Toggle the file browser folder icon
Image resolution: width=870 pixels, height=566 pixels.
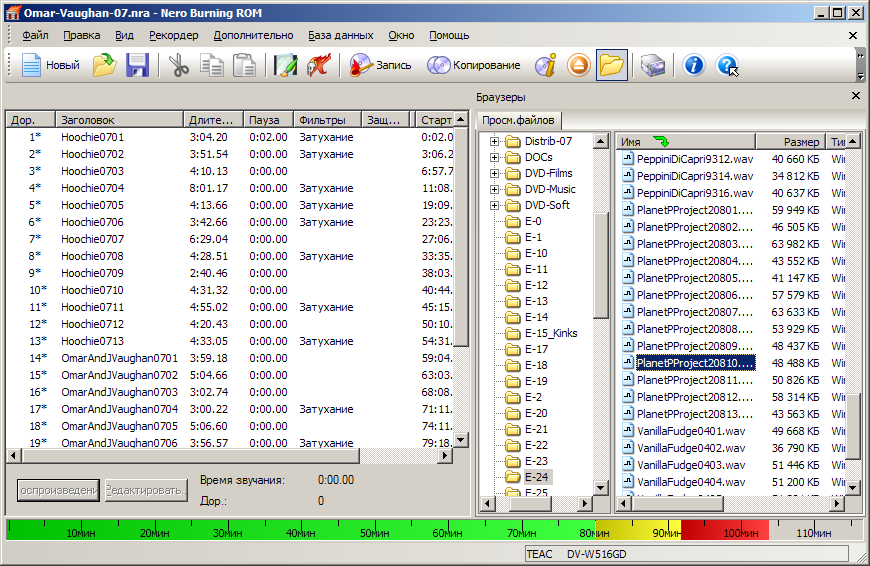point(611,65)
